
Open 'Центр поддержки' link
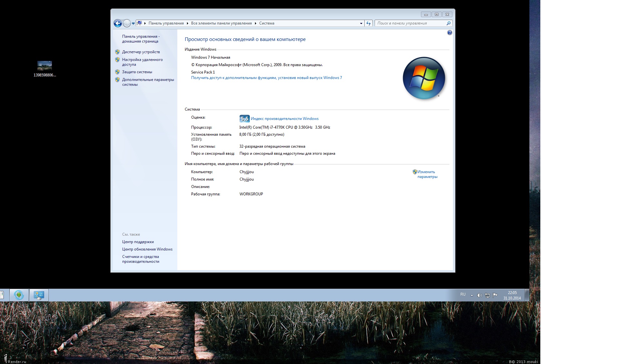[x=138, y=242]
